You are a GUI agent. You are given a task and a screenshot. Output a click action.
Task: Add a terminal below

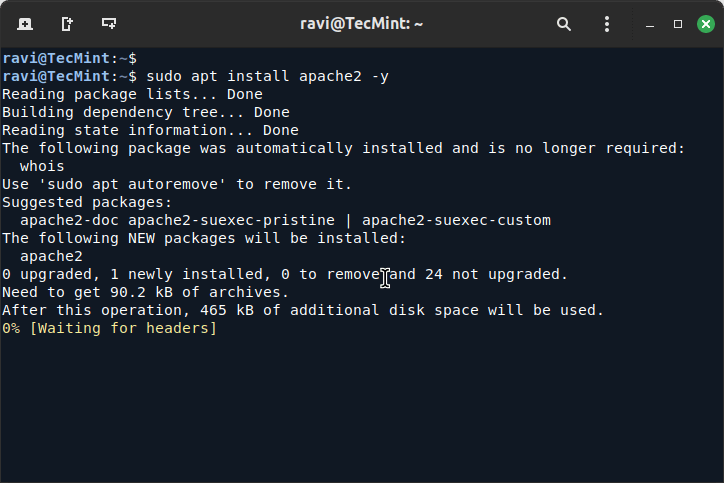[109, 23]
